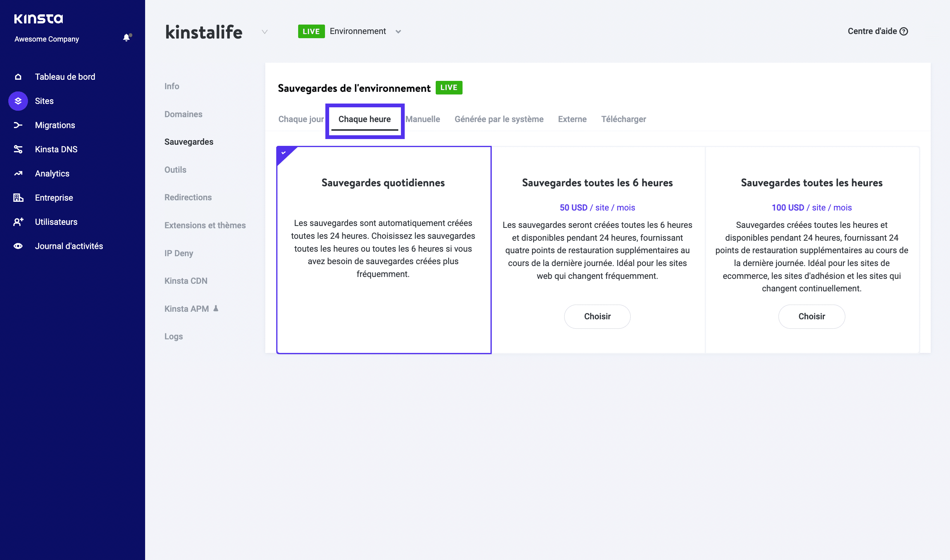The width and height of the screenshot is (950, 560).
Task: Open the Logs section in the menu
Action: click(173, 336)
